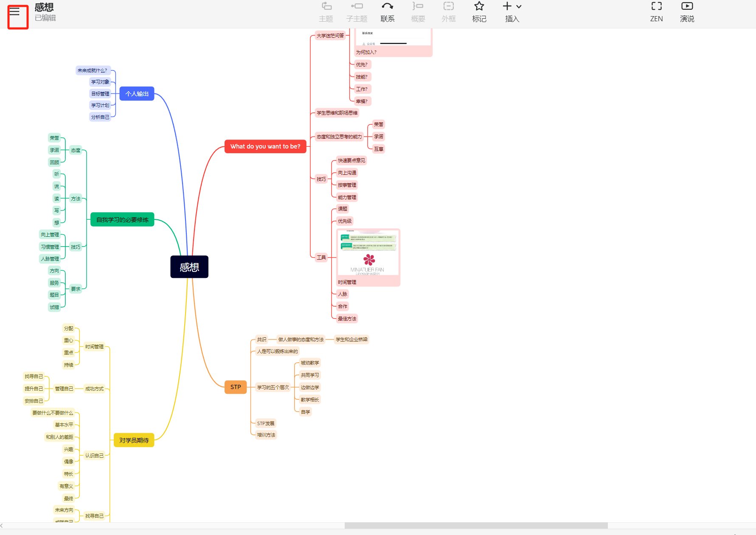Click the 主题 (Topic) toolbar icon
This screenshot has height=535, width=756.
[326, 12]
